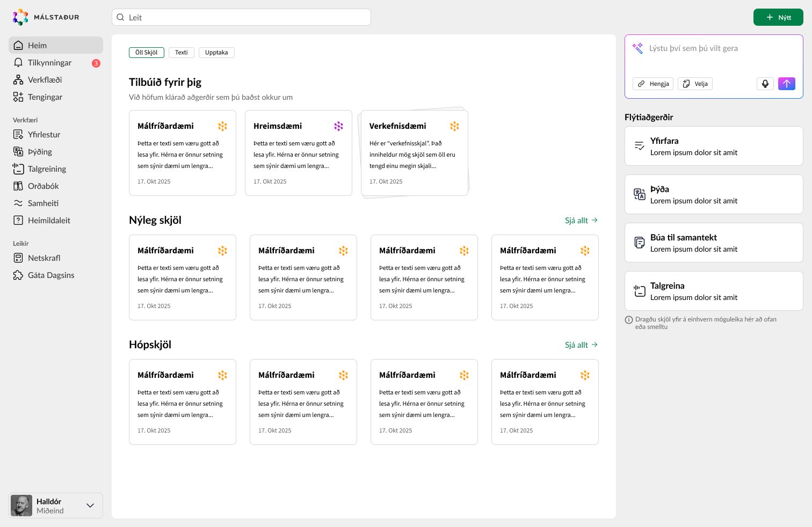Switch to the Upptaka filter tab

(216, 53)
